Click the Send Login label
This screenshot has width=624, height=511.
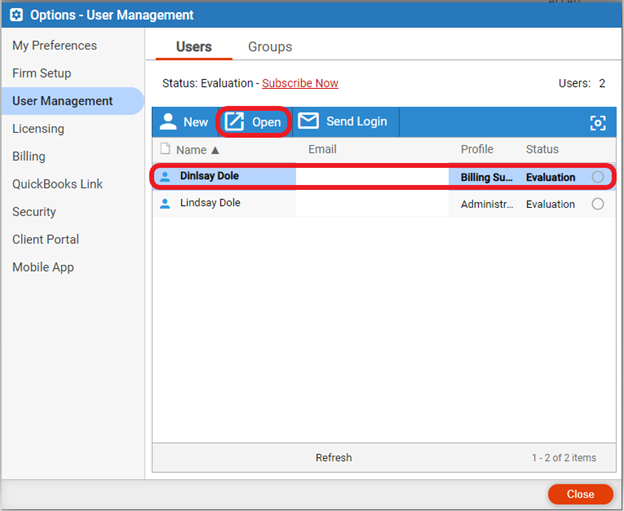pyautogui.click(x=357, y=121)
